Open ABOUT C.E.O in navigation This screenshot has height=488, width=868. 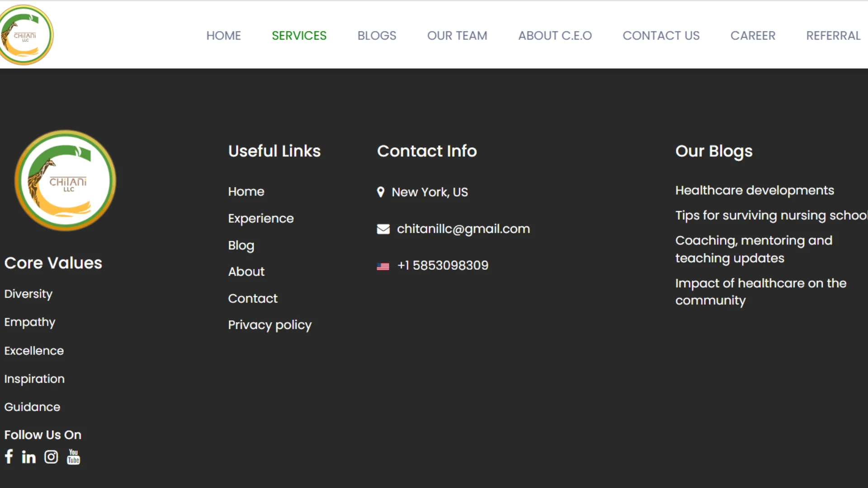(555, 36)
